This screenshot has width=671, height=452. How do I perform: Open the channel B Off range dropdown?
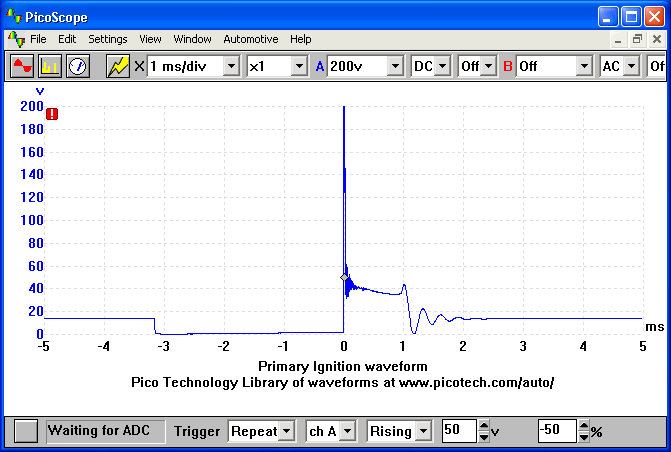point(584,66)
